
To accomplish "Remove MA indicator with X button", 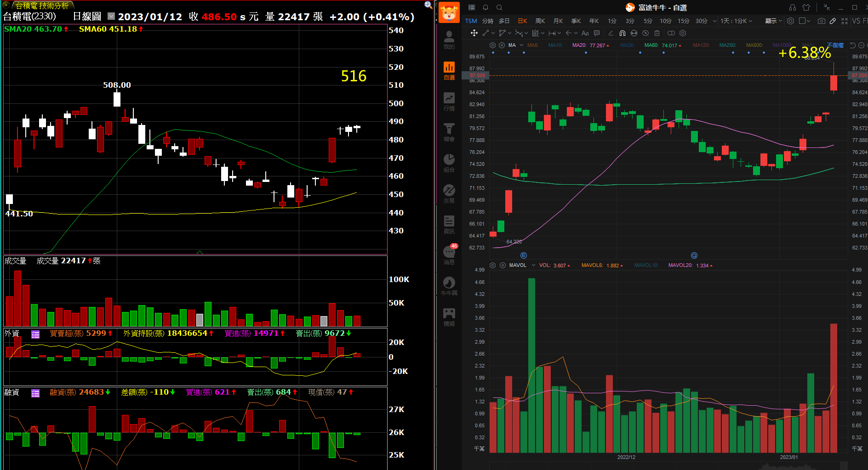I will tap(502, 45).
